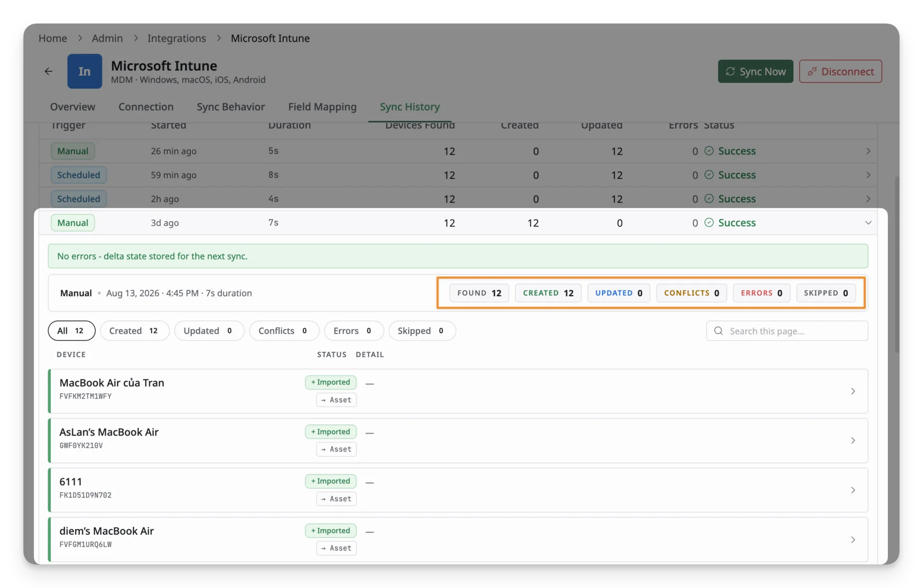Filter by Created 12 pill

(135, 331)
